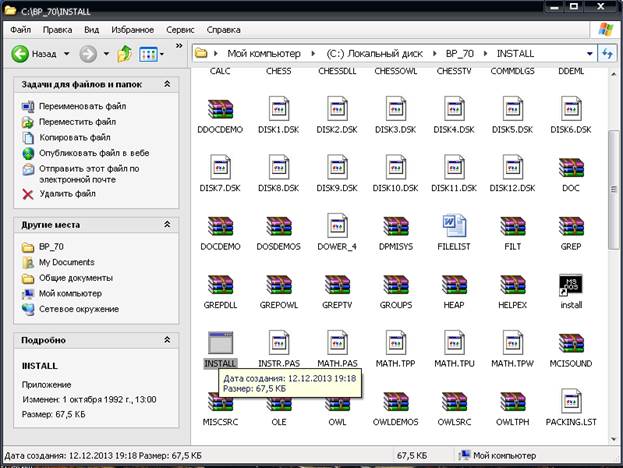The height and width of the screenshot is (468, 623).
Task: Click the Forward arrow toolbar button
Action: tap(88, 54)
